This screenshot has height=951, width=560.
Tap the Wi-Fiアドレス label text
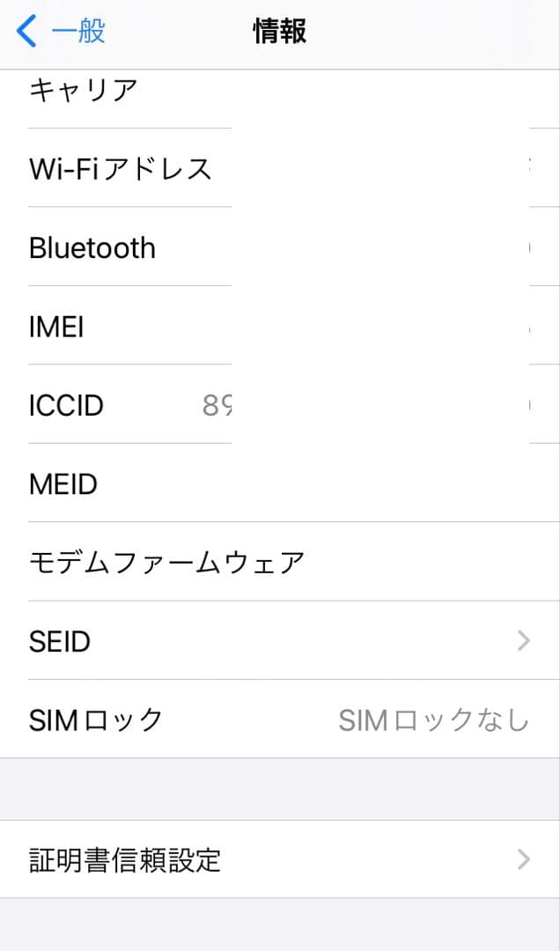tap(120, 168)
